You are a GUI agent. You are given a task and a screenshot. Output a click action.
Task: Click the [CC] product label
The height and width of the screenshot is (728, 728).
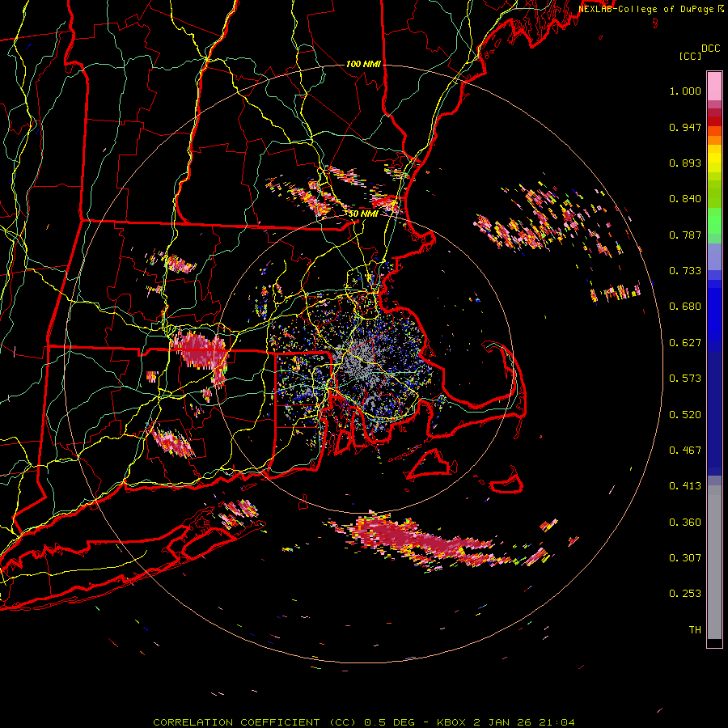pos(691,56)
